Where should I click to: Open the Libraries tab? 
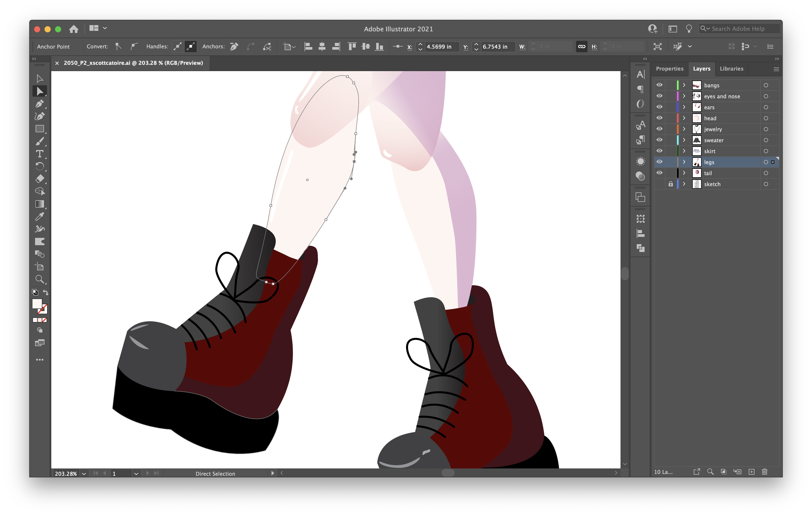tap(731, 69)
